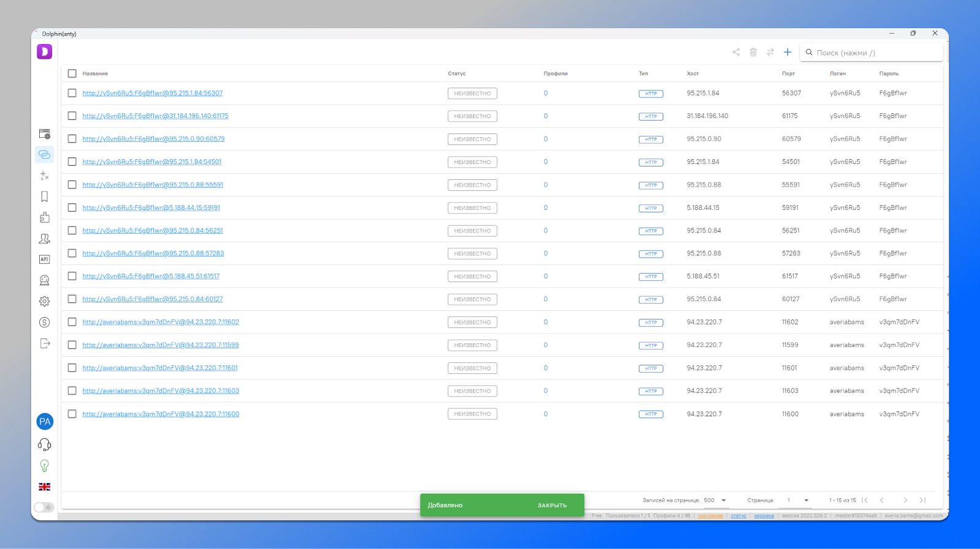
Task: Sort by the Порт column header
Action: 788,73
